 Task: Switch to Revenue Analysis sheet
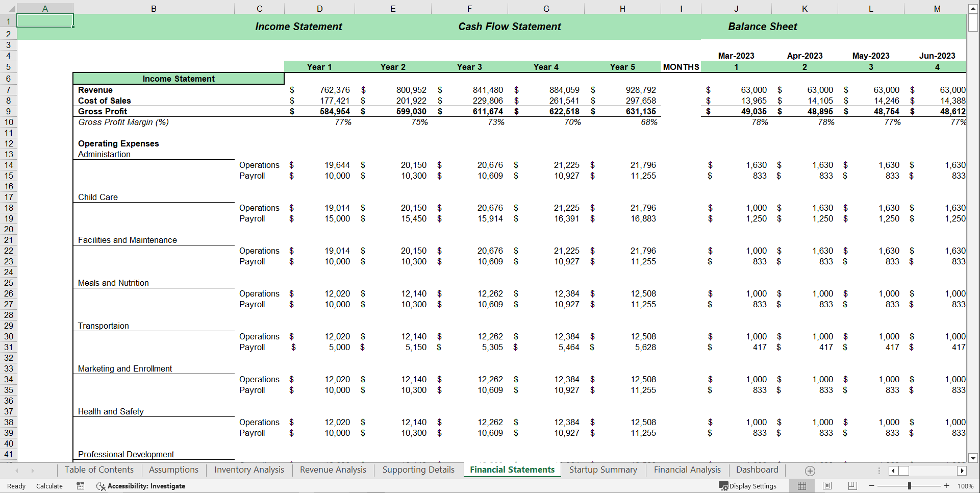[x=333, y=470]
